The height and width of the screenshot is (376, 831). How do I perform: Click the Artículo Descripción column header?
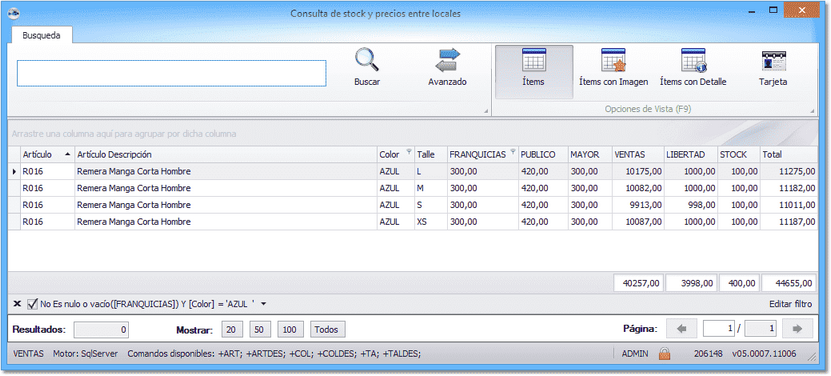(225, 155)
